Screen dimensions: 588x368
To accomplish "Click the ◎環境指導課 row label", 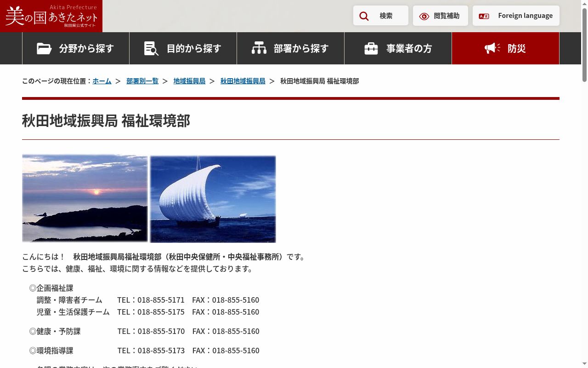I will [x=51, y=351].
